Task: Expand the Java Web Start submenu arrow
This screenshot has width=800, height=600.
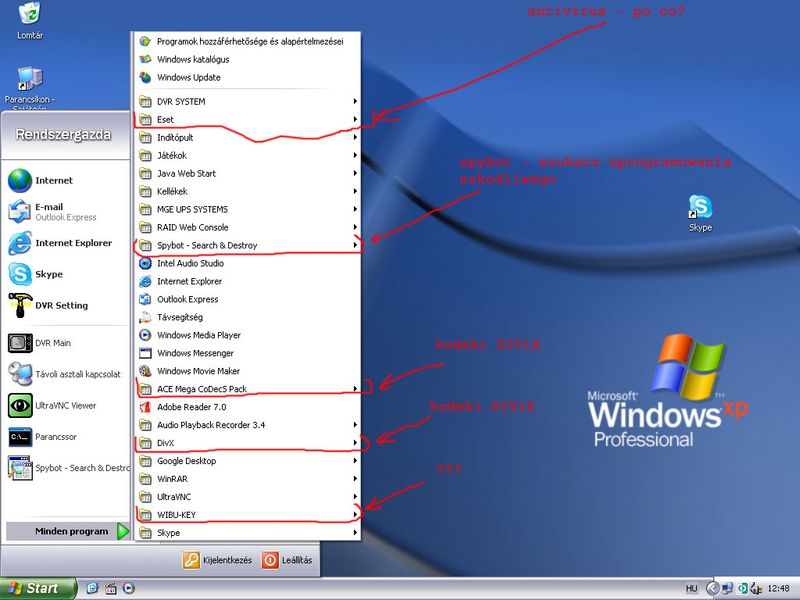Action: tap(355, 173)
